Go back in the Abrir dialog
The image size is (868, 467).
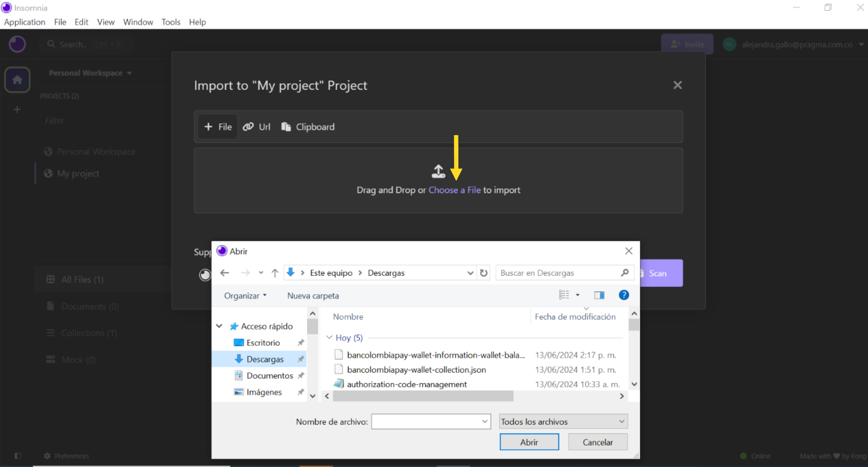[x=225, y=273]
